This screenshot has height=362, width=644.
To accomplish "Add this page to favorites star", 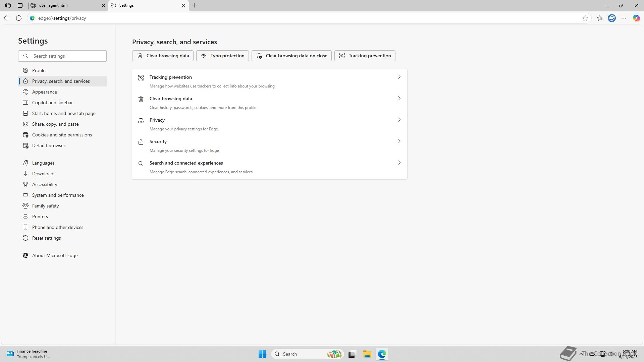I will tap(585, 18).
